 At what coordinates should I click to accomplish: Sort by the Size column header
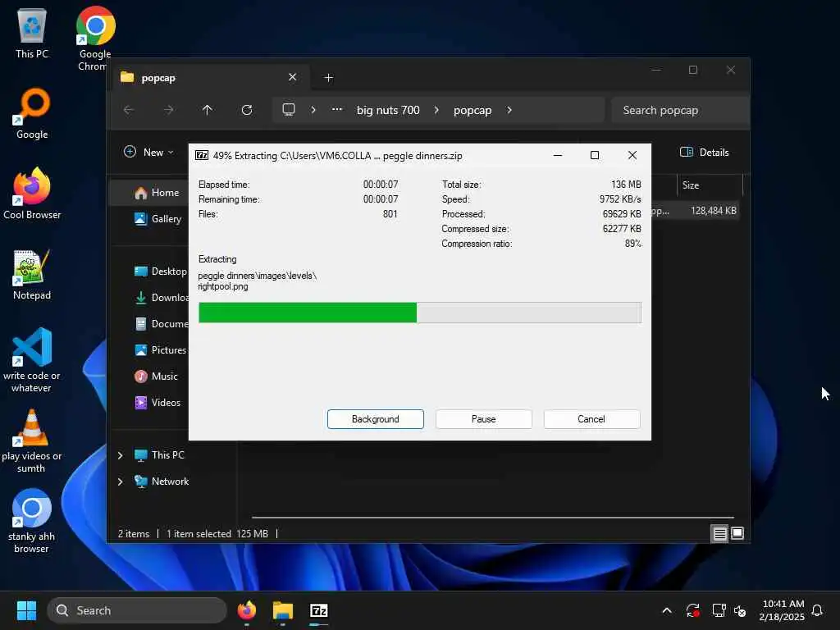point(710,185)
